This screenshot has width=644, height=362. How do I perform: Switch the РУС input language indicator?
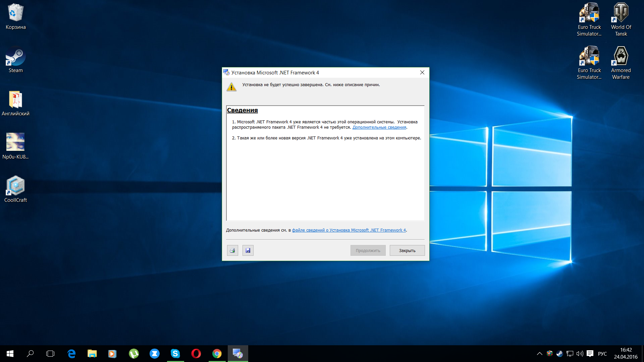point(602,354)
